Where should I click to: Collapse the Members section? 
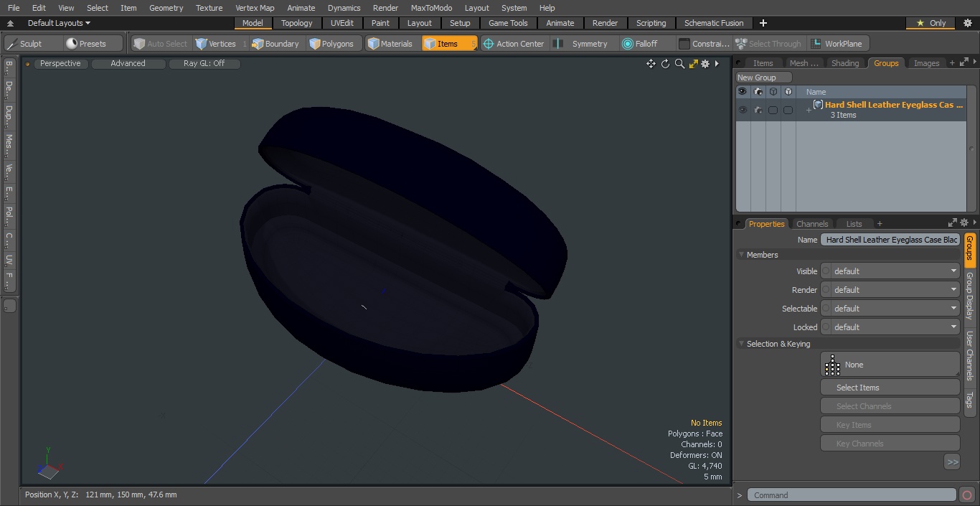pos(741,255)
